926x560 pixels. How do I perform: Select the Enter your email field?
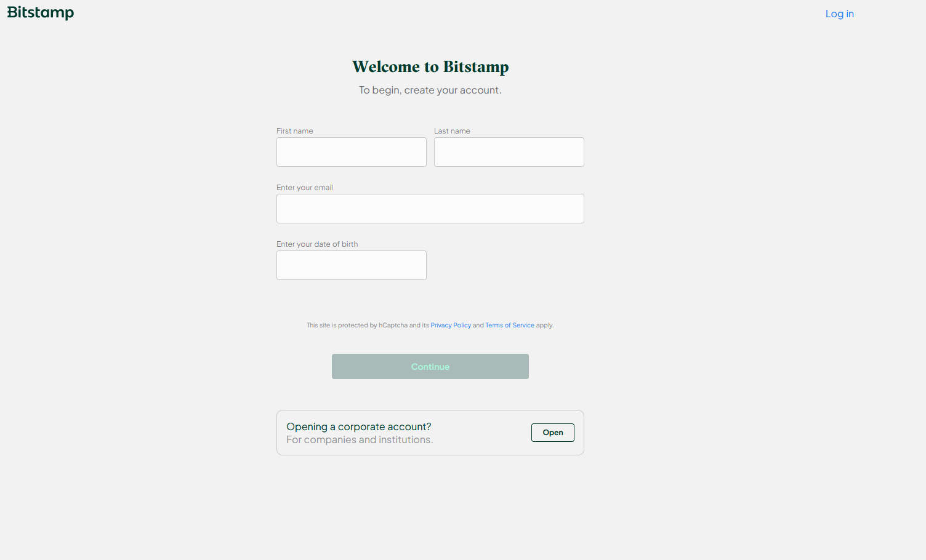[430, 209]
